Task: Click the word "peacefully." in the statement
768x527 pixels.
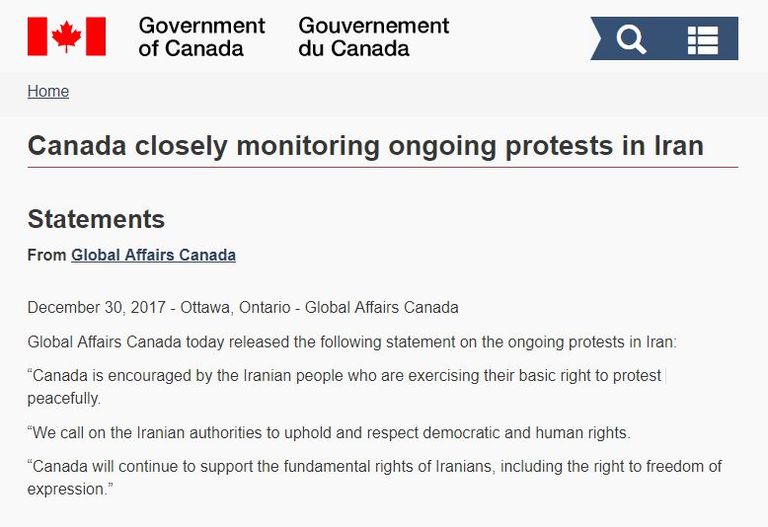Action: [x=65, y=398]
